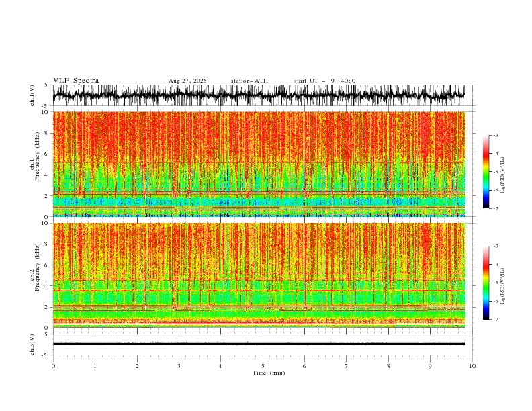Click the "2" frequency tick of ch.2
The image size is (532, 411).
(x=48, y=307)
